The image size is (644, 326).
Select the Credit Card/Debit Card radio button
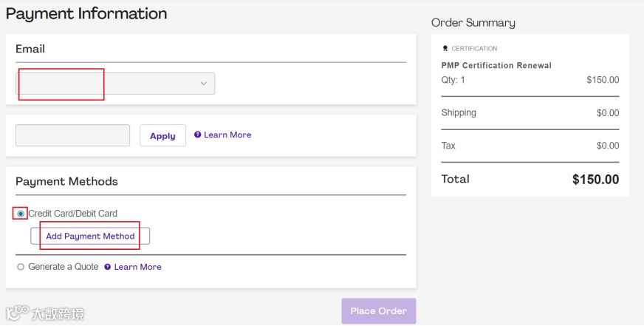(21, 214)
